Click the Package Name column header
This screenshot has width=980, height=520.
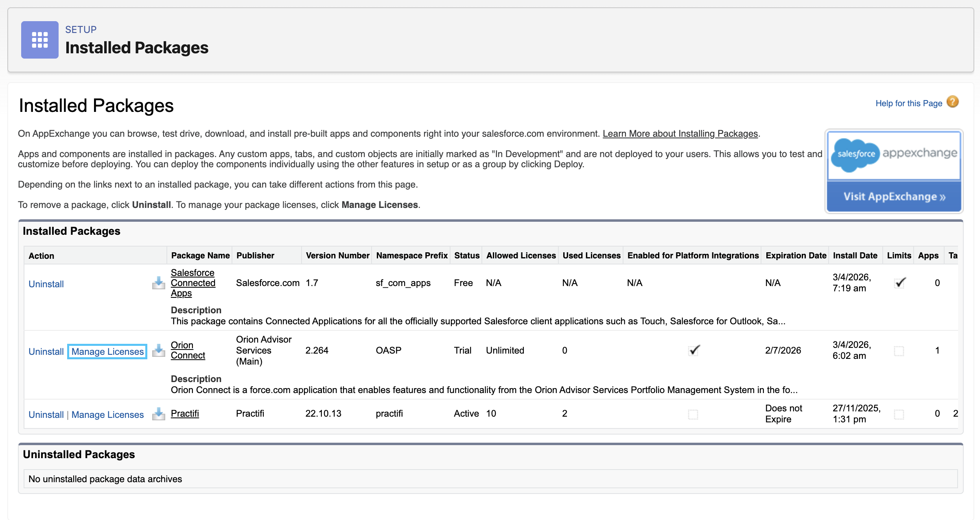(x=200, y=256)
